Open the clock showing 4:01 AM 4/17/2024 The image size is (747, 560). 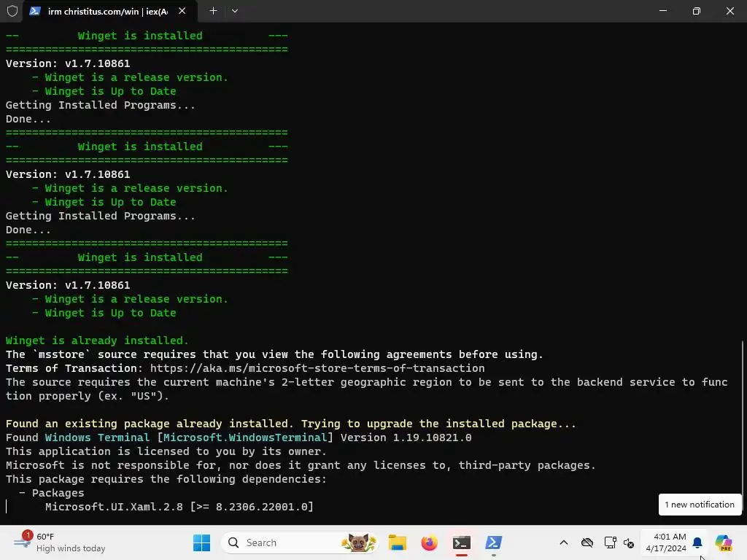point(665,542)
